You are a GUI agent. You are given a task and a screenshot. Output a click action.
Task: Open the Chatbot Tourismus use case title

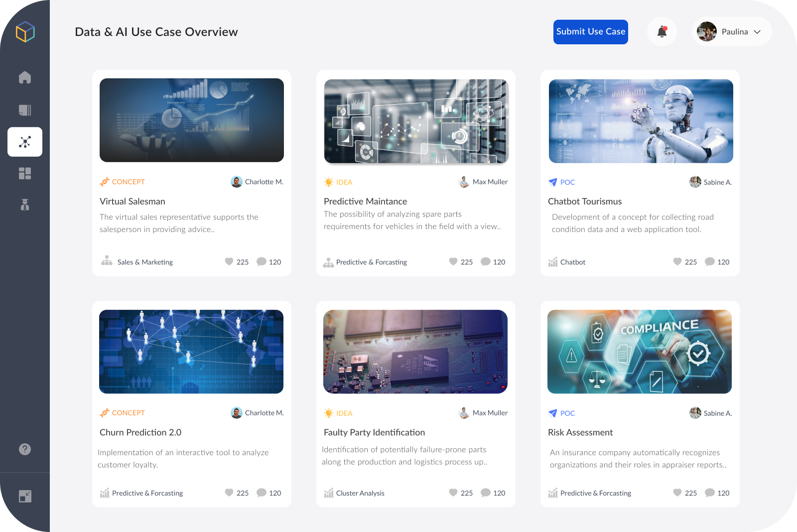pos(585,201)
